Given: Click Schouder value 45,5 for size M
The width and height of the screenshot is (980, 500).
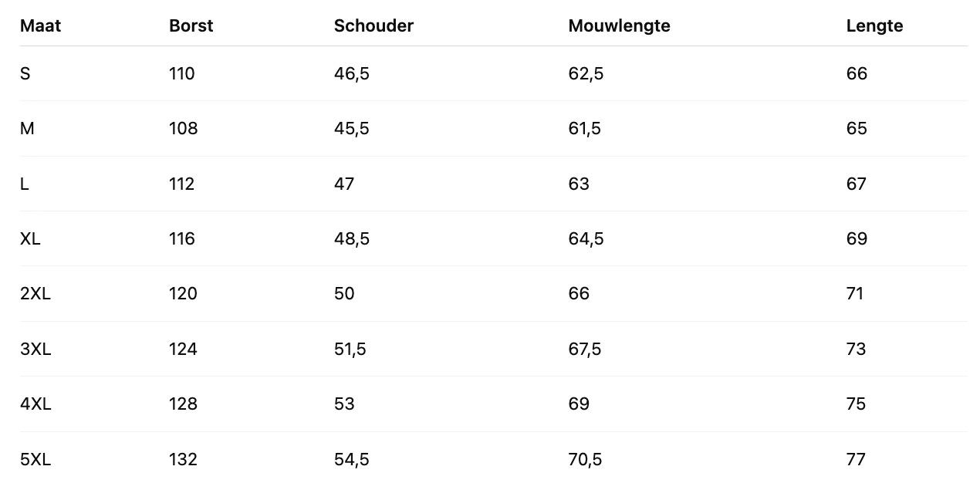Looking at the screenshot, I should pos(351,128).
